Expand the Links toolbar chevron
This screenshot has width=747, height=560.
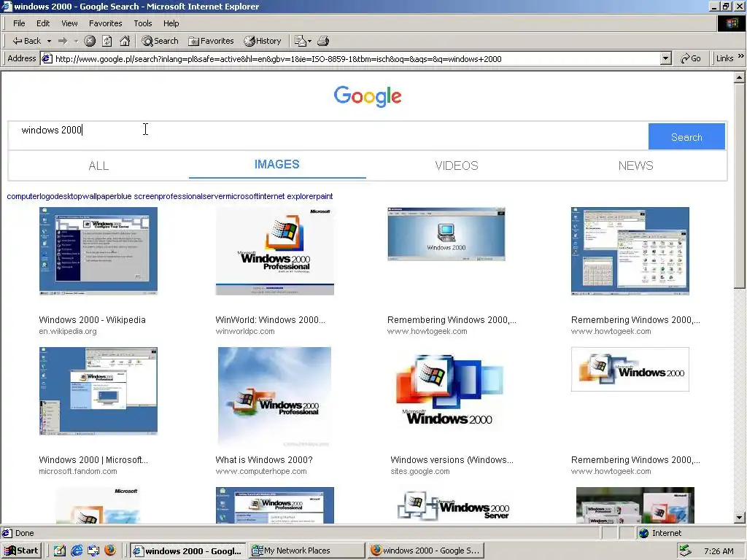pos(741,56)
